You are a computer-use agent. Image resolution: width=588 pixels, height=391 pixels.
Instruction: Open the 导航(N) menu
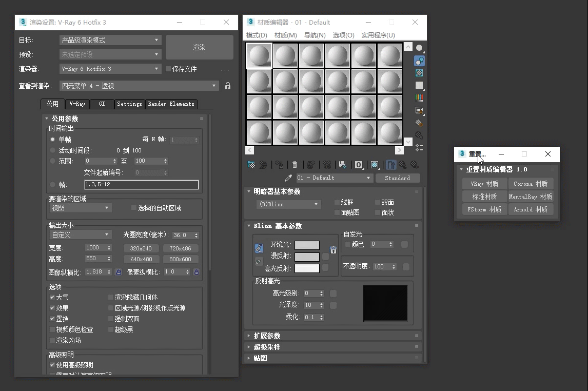pos(315,35)
